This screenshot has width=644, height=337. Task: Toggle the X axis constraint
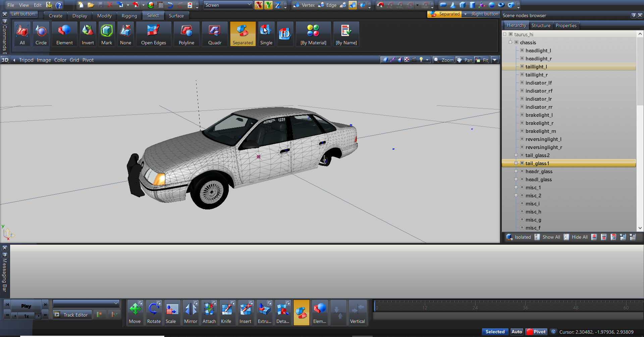tap(259, 5)
